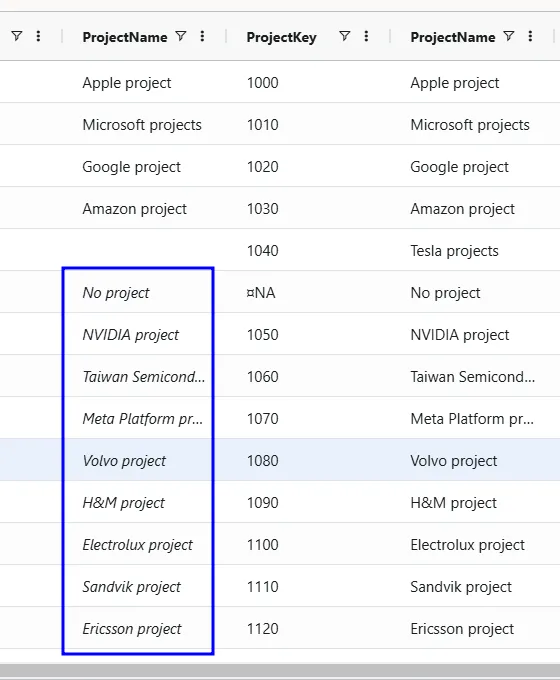Open the kebab menu of ProjectKey column
The height and width of the screenshot is (680, 560).
pyautogui.click(x=366, y=36)
